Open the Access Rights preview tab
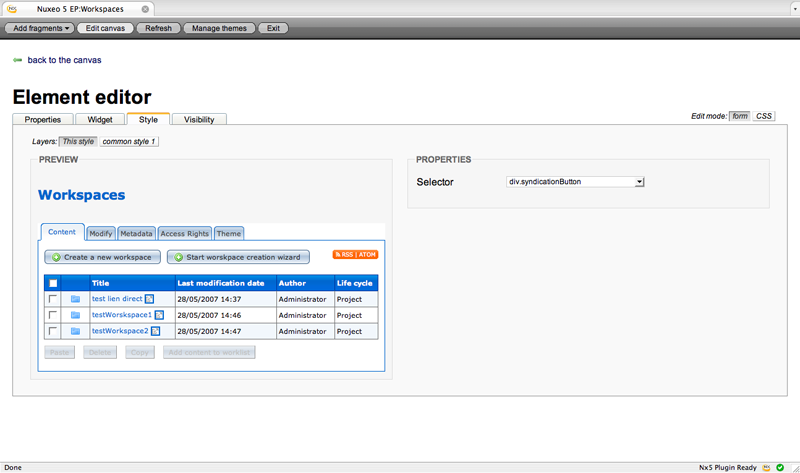The height and width of the screenshot is (473, 800). (185, 233)
